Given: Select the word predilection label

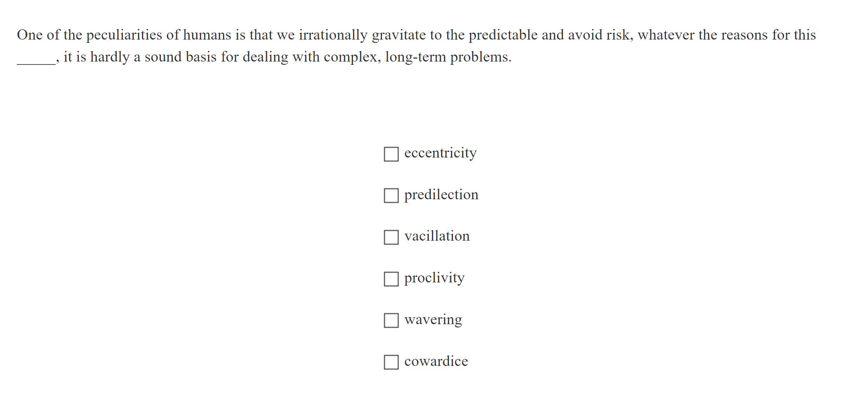Looking at the screenshot, I should pos(441,195).
